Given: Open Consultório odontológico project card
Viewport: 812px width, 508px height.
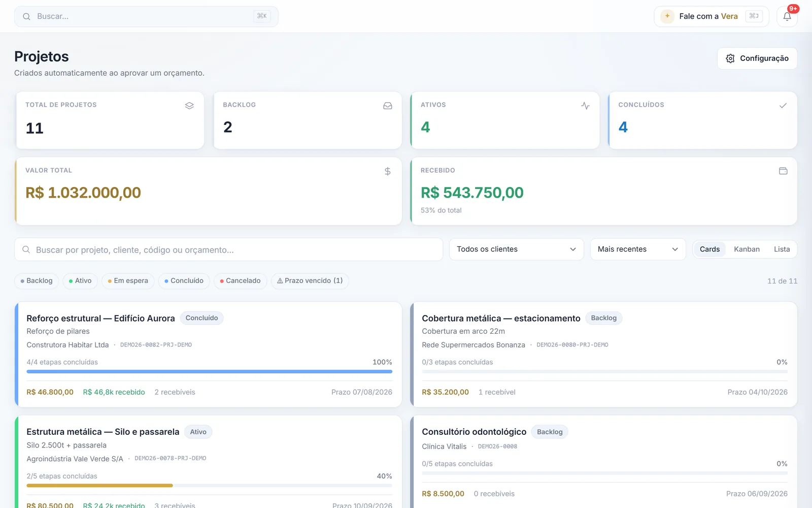Looking at the screenshot, I should coord(604,461).
